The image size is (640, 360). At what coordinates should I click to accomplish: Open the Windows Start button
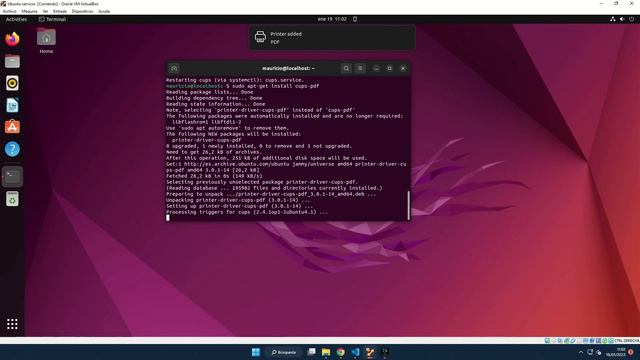pos(256,352)
